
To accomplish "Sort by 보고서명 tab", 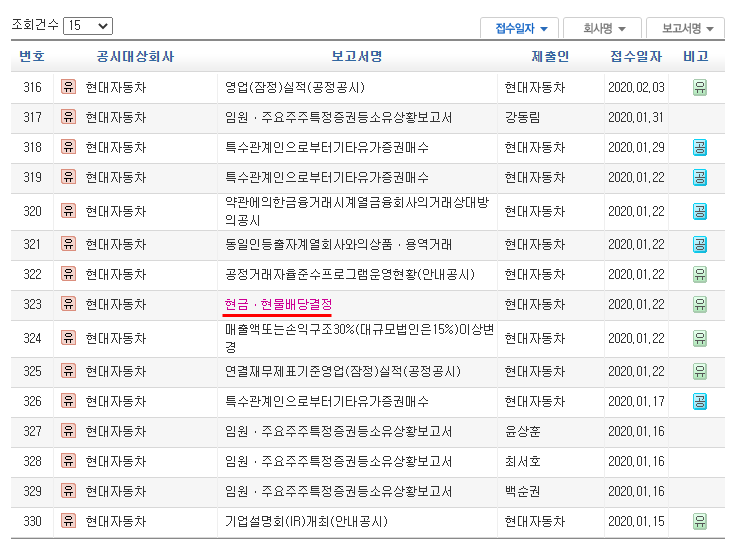I will [x=685, y=28].
